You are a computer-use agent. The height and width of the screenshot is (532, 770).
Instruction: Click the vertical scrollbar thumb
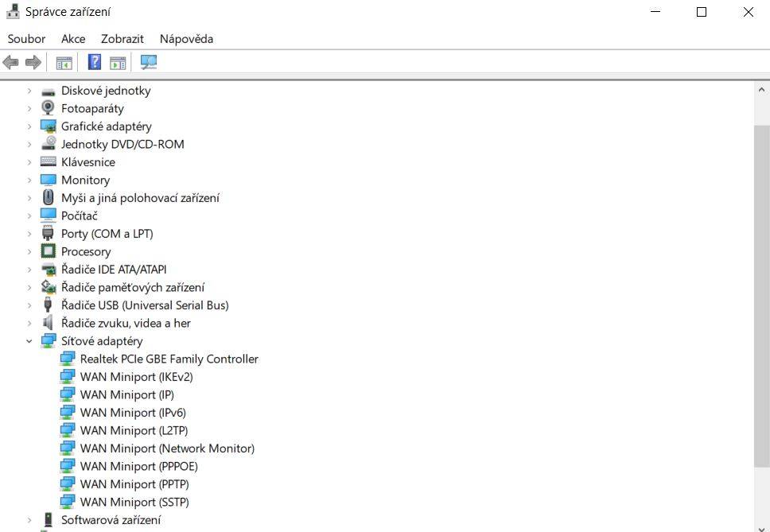(761, 296)
